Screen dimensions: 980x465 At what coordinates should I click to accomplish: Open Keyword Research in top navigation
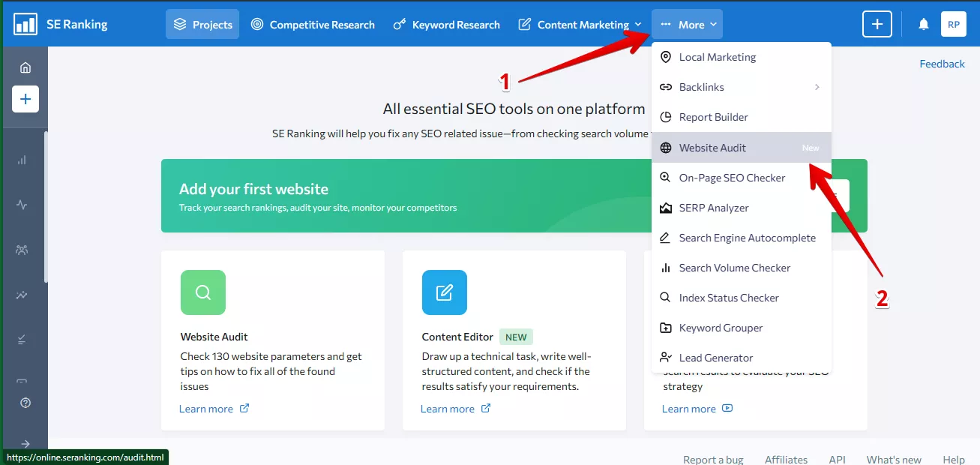click(x=446, y=24)
